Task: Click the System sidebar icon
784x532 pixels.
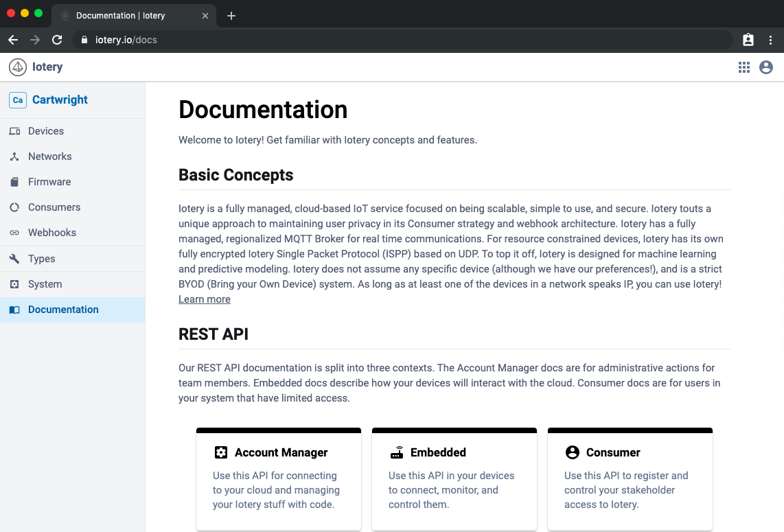Action: [14, 284]
